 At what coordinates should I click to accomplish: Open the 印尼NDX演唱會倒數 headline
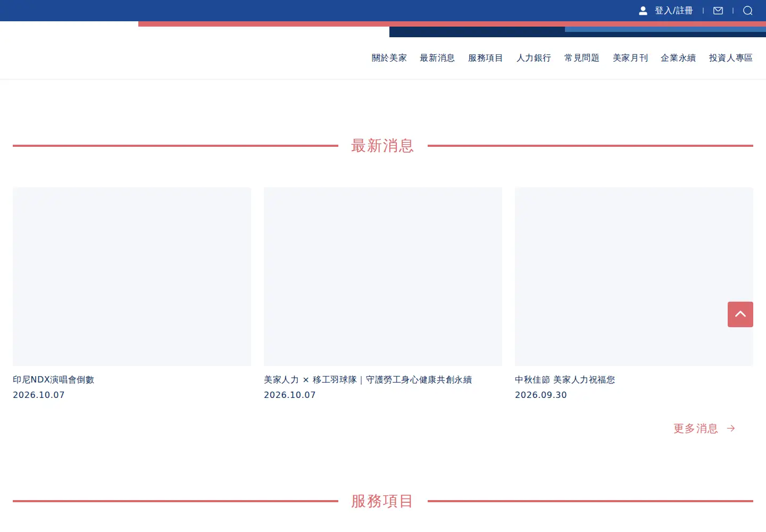[54, 379]
